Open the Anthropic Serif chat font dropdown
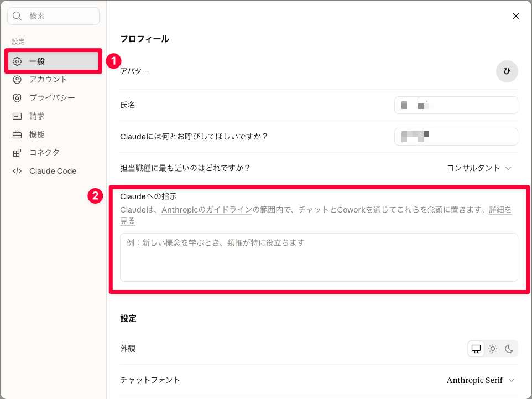 481,380
